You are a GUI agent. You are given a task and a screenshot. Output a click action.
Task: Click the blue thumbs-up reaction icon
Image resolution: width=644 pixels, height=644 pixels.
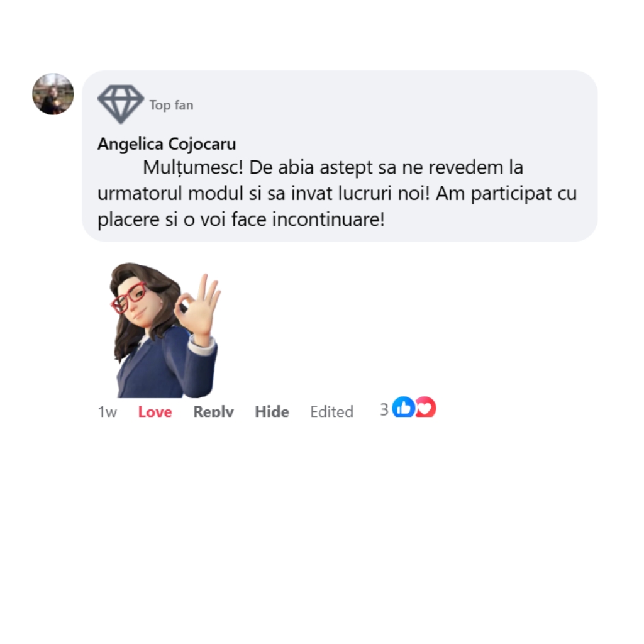403,408
